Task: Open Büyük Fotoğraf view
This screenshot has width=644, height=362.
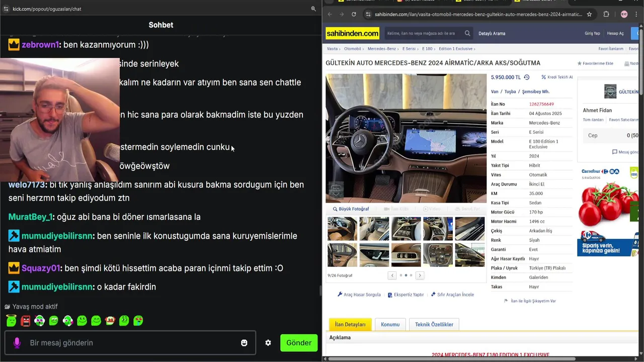Action: (x=351, y=209)
